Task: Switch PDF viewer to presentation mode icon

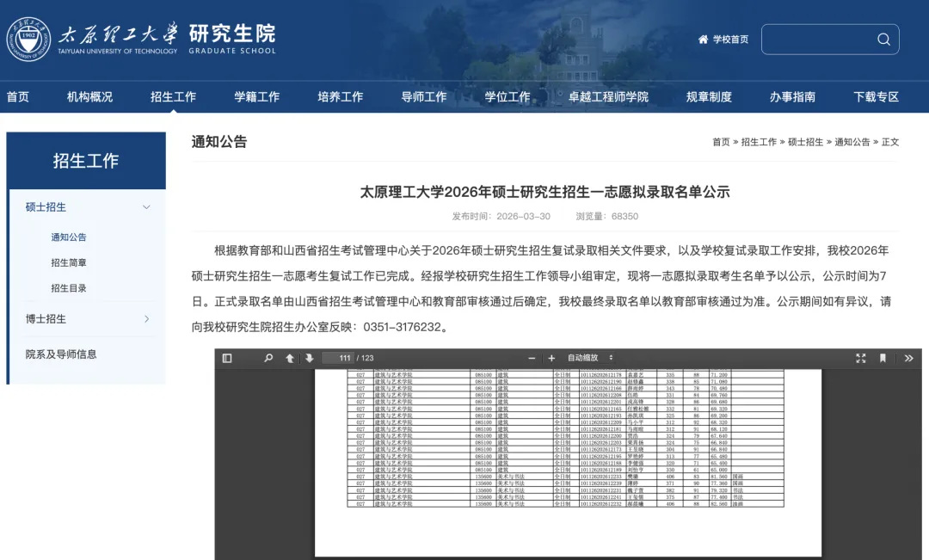Action: point(861,358)
